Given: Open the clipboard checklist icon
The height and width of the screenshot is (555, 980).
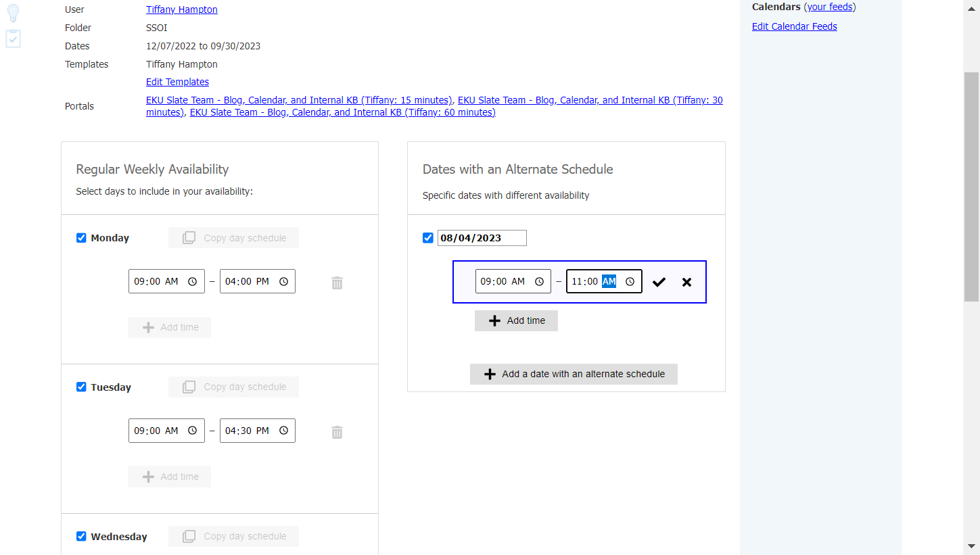Looking at the screenshot, I should point(13,39).
